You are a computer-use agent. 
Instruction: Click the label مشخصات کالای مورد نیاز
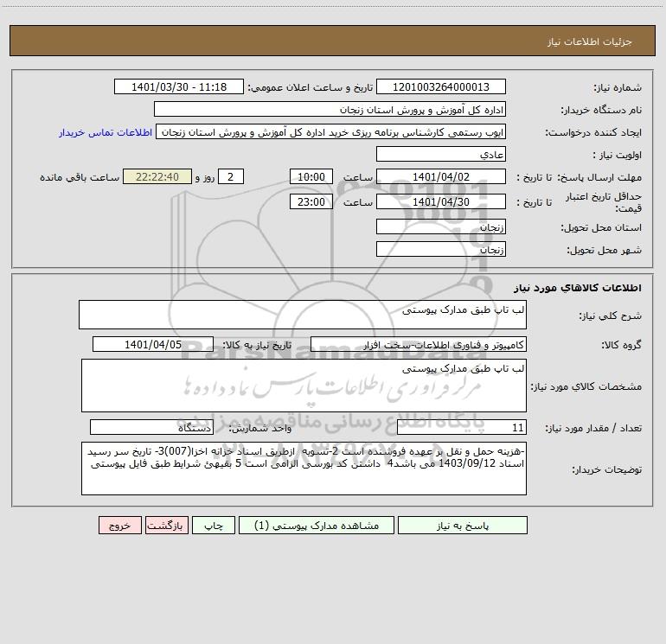point(586,386)
